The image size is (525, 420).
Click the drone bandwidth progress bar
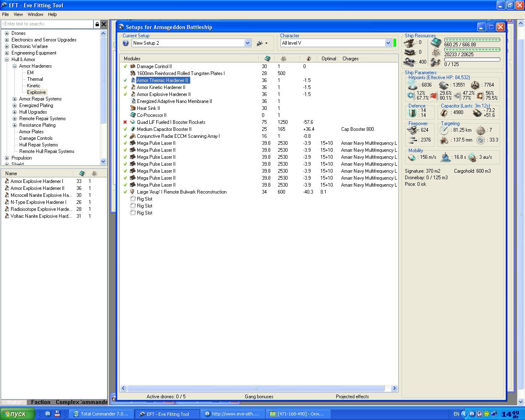coord(472,59)
